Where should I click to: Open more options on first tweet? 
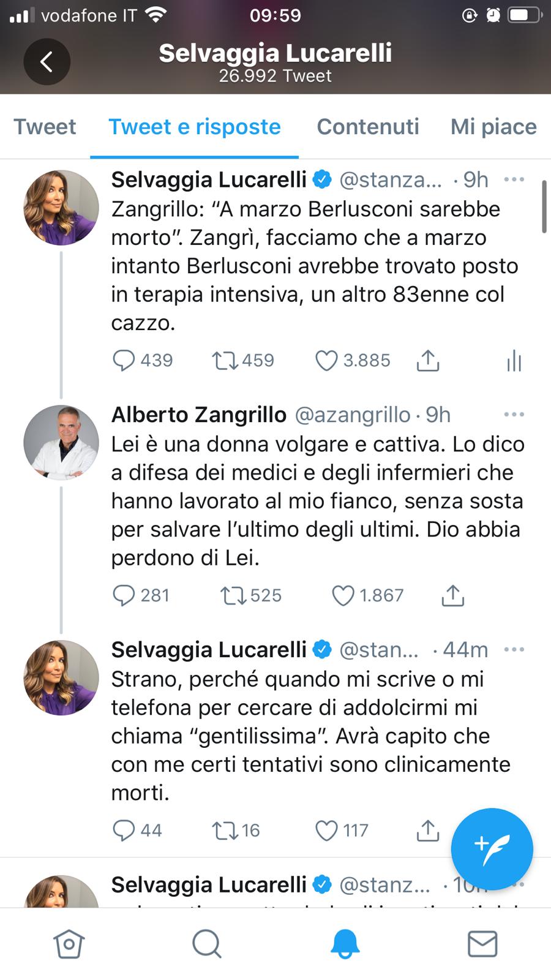[514, 179]
